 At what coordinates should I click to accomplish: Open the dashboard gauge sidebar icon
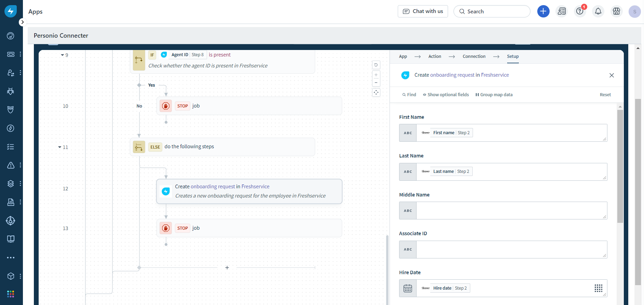(x=11, y=36)
